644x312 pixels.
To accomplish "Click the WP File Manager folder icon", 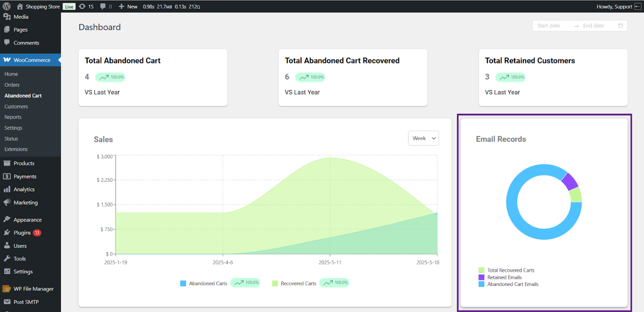I will click(x=7, y=289).
